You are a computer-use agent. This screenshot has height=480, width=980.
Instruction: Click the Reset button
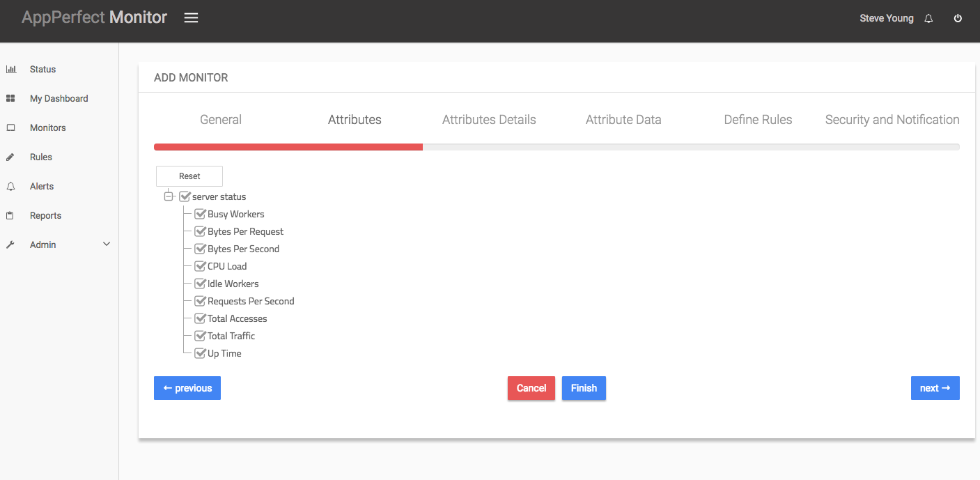tap(189, 176)
